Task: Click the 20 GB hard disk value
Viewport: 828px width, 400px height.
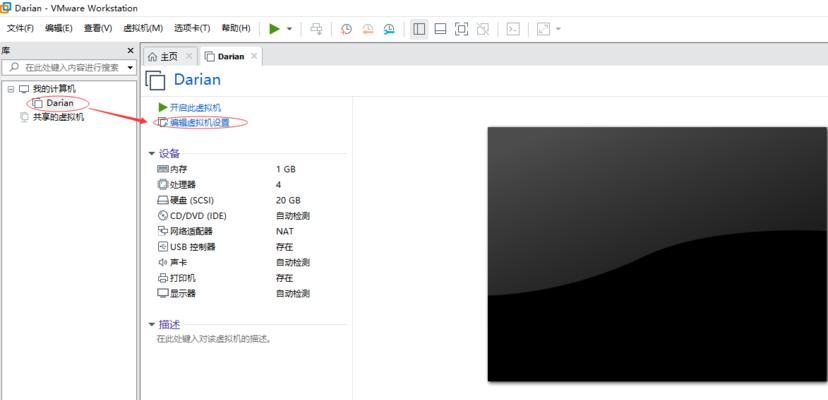Action: (x=288, y=200)
